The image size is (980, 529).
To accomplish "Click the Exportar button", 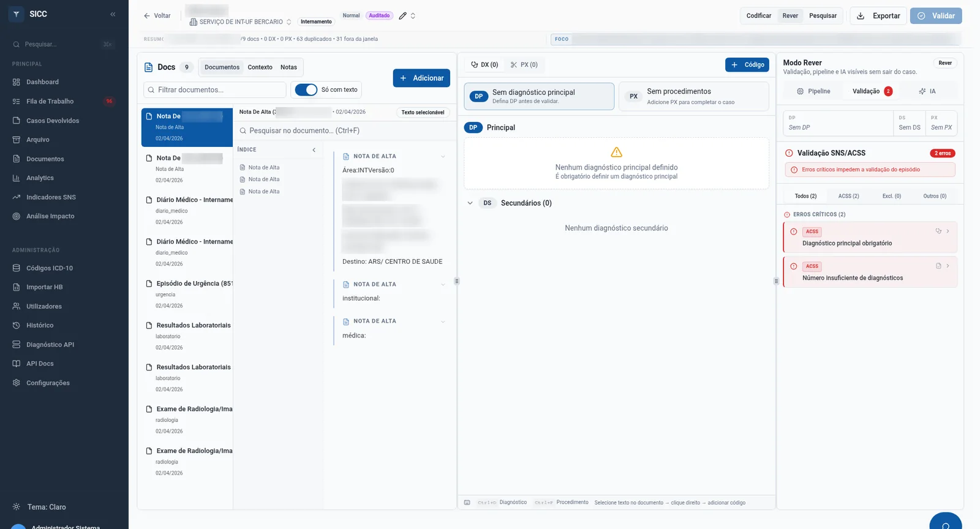I will point(878,16).
